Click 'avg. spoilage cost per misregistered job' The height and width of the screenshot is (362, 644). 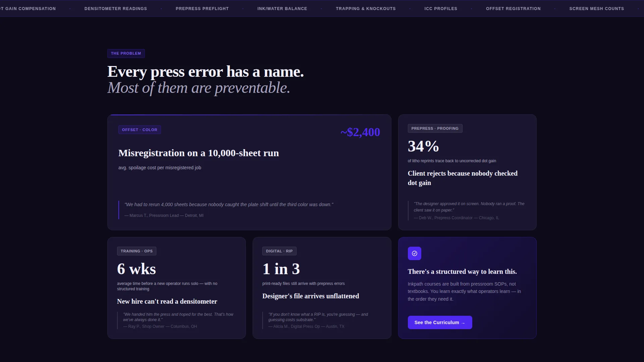point(160,168)
